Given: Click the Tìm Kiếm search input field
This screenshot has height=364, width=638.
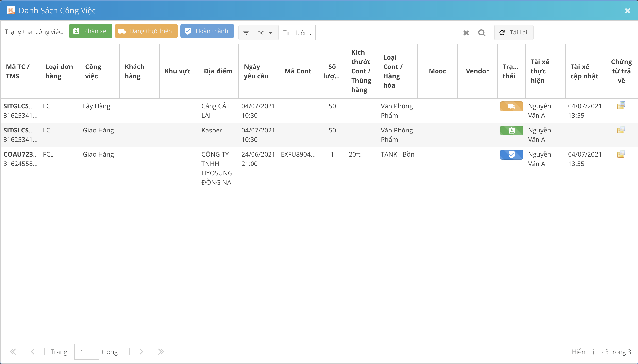Looking at the screenshot, I should pyautogui.click(x=387, y=33).
